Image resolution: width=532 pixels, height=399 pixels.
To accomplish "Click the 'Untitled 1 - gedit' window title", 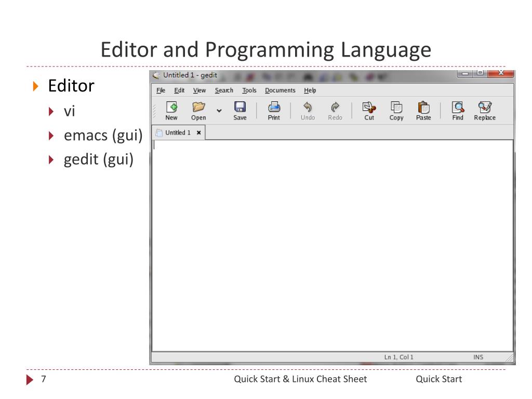I will 190,75.
